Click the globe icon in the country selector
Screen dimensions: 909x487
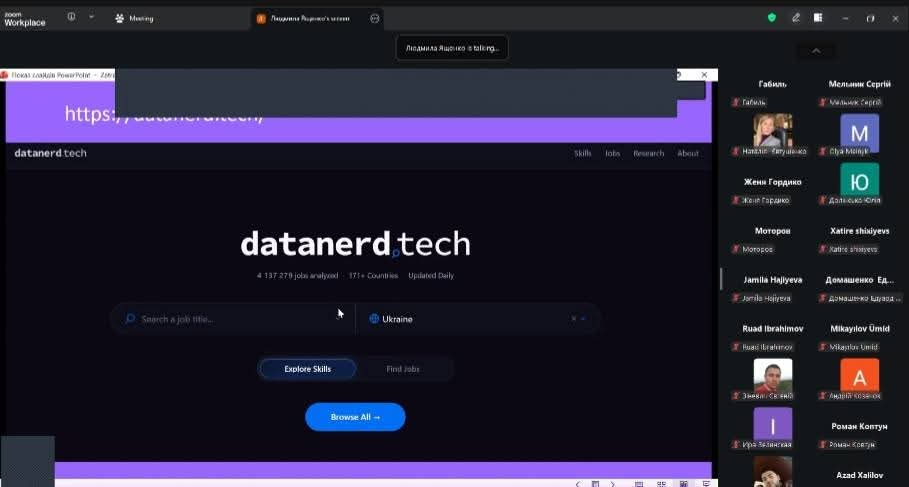(374, 319)
